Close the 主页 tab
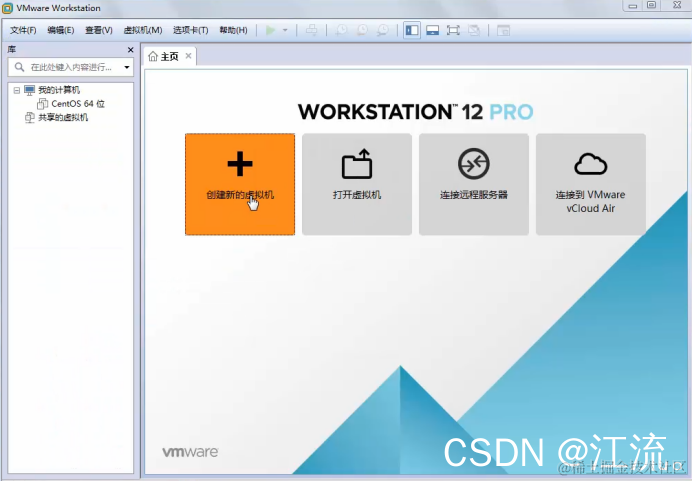Screen dimensions: 692x481 coord(188,56)
